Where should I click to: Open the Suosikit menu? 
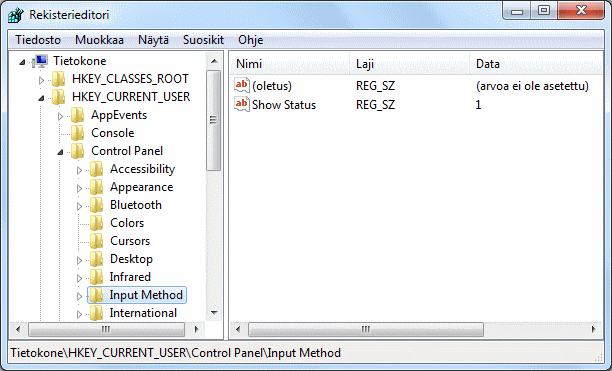click(203, 40)
